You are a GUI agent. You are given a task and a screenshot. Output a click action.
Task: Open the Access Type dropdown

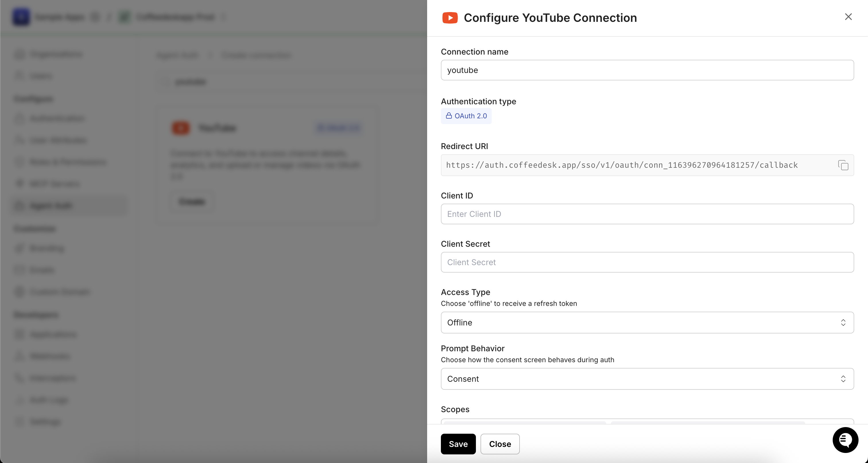[647, 322]
